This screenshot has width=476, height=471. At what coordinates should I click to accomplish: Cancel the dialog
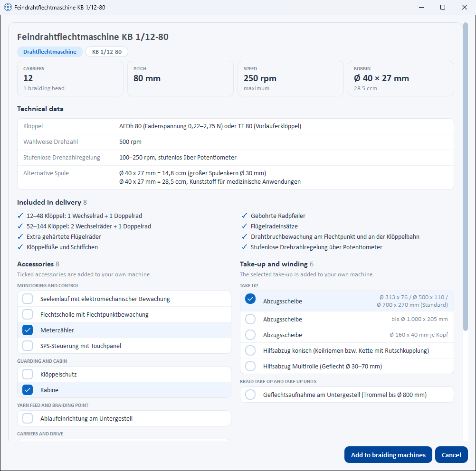click(x=451, y=454)
